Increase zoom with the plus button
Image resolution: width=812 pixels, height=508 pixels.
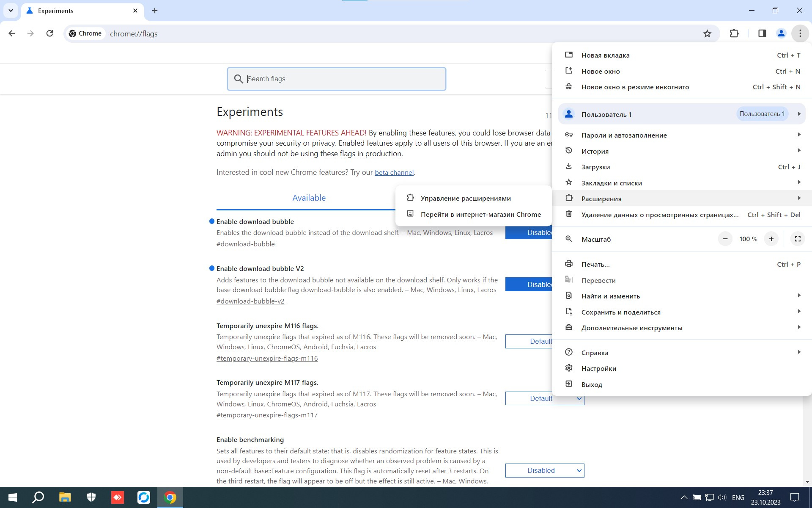click(x=771, y=239)
